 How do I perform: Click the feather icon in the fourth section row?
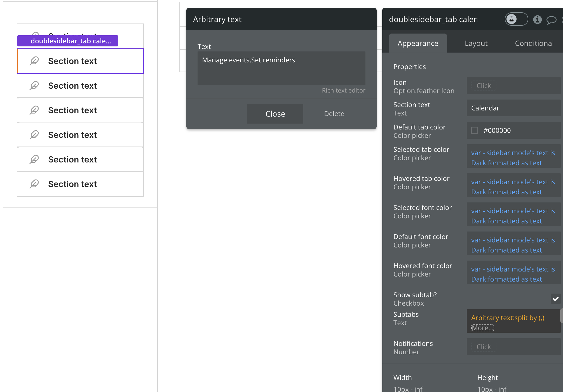(x=34, y=110)
